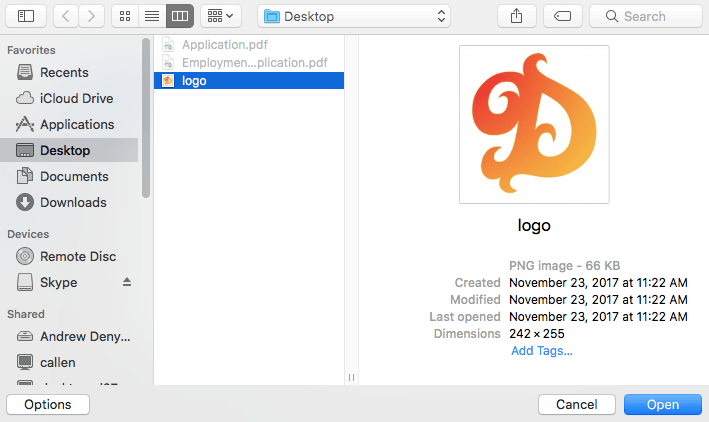Click the Andrew Deny... drive icon
The width and height of the screenshot is (709, 422).
pos(25,337)
